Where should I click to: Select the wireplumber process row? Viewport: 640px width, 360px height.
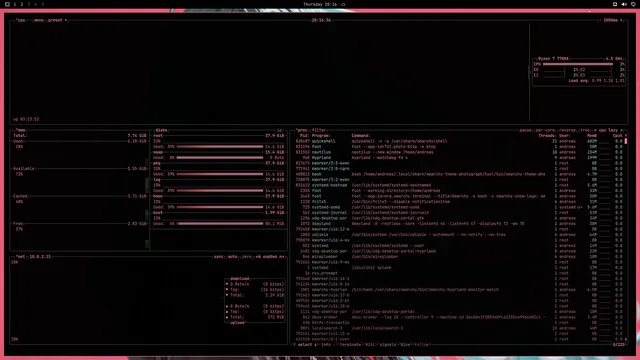460,257
